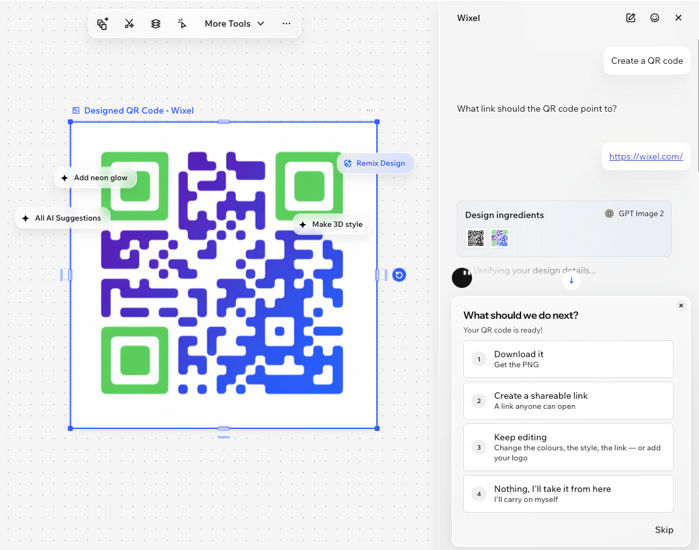The width and height of the screenshot is (699, 550).
Task: Open the layers stack icon
Action: pyautogui.click(x=156, y=24)
